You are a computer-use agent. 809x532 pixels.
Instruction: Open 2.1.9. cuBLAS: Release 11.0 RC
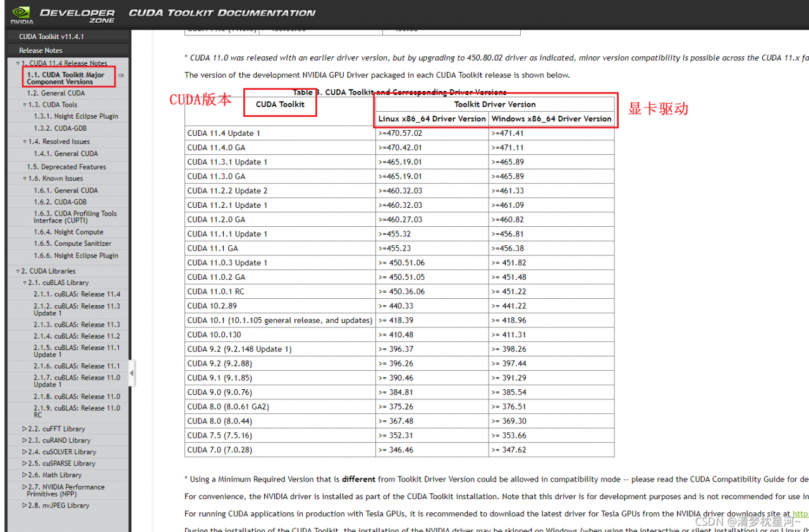[x=76, y=411]
